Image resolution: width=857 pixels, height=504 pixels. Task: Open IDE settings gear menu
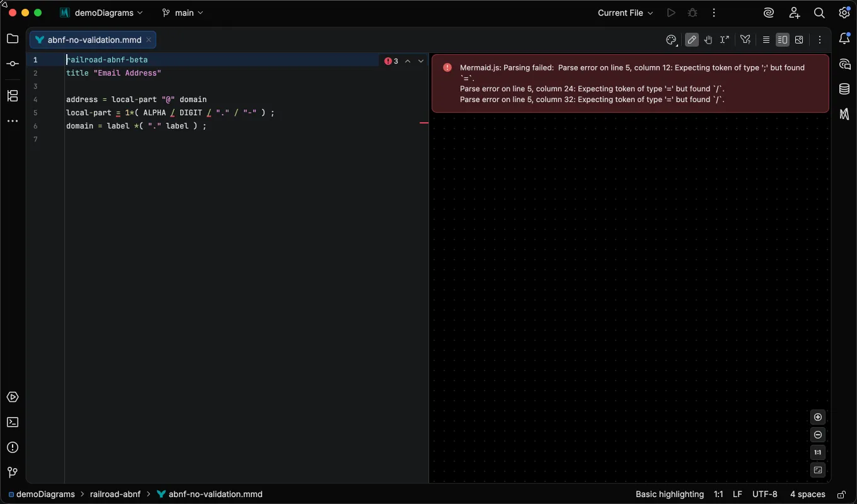click(x=844, y=13)
